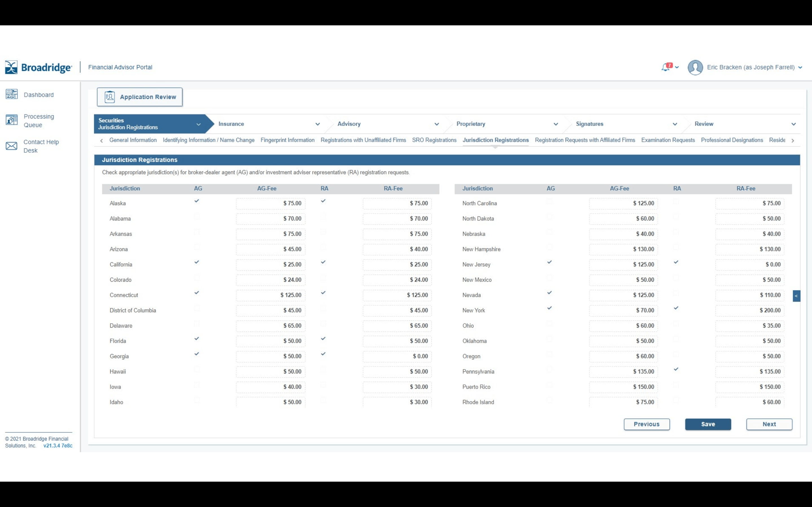Image resolution: width=812 pixels, height=507 pixels.
Task: Uncheck the New York RA checkbox
Action: [x=676, y=308]
